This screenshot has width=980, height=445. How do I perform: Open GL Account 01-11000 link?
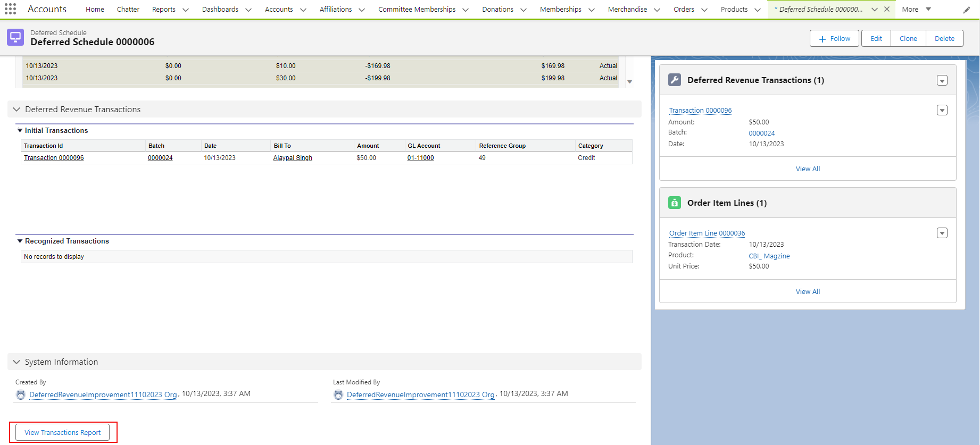coord(420,158)
